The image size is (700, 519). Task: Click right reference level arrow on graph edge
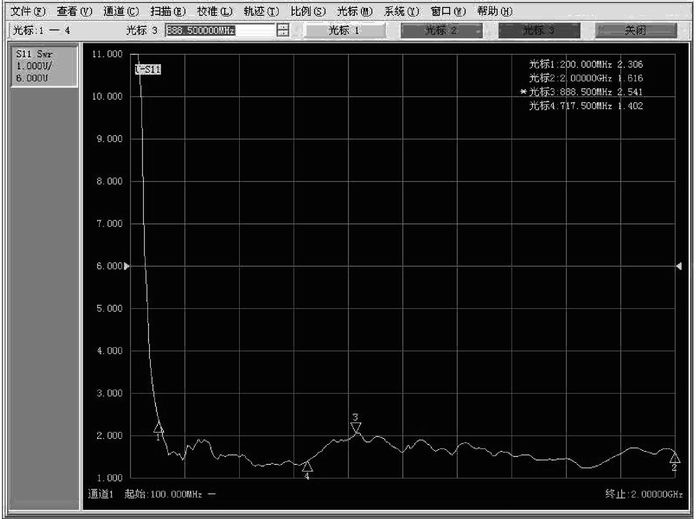click(679, 266)
